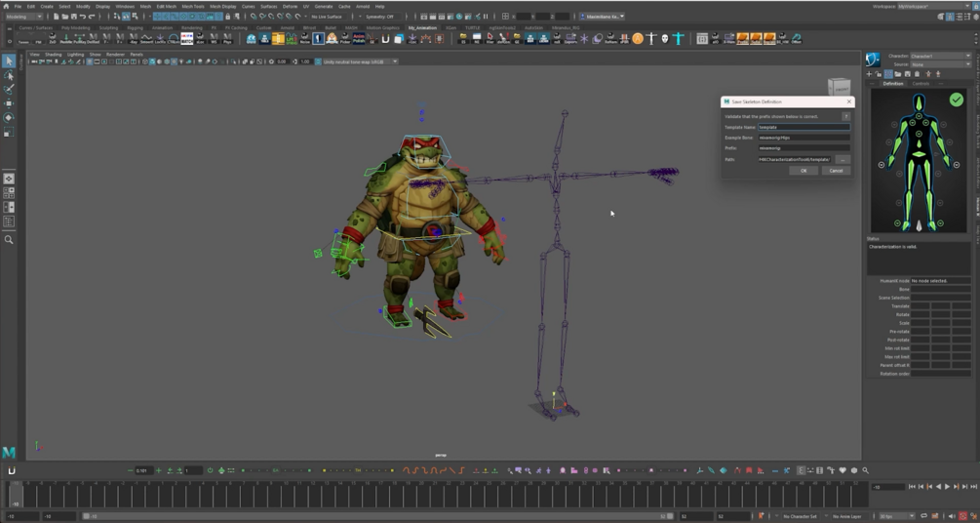The height and width of the screenshot is (523, 980).
Task: Open the Mesh Tools menu
Action: 193,6
